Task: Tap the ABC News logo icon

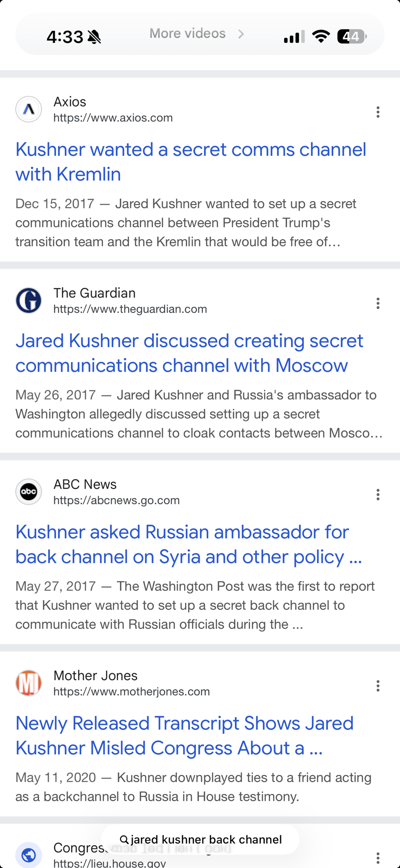Action: pos(29,492)
